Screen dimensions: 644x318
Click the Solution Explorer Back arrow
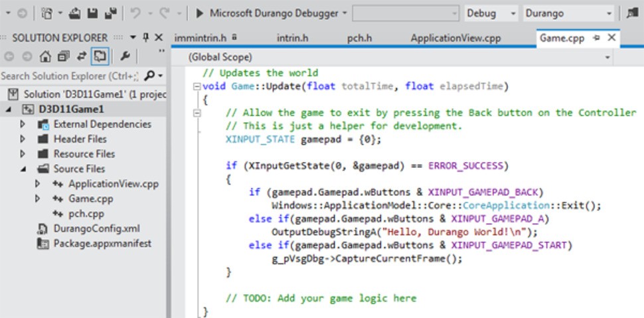coord(9,56)
